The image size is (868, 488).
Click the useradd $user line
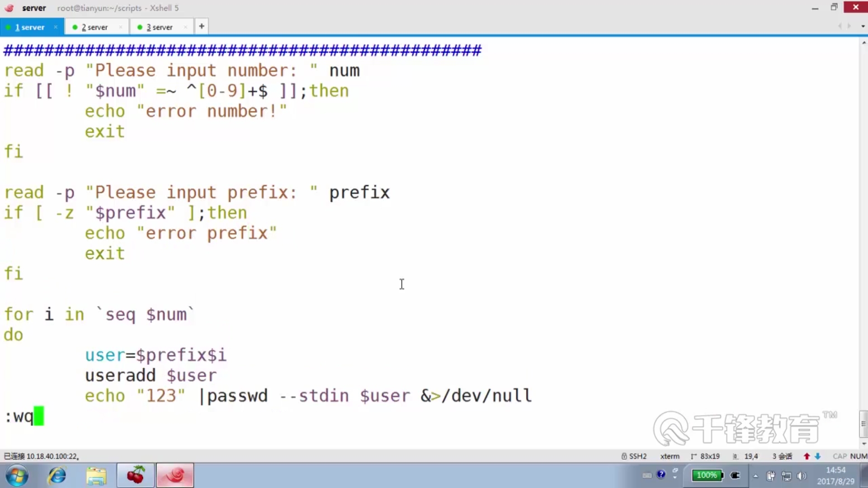151,375
